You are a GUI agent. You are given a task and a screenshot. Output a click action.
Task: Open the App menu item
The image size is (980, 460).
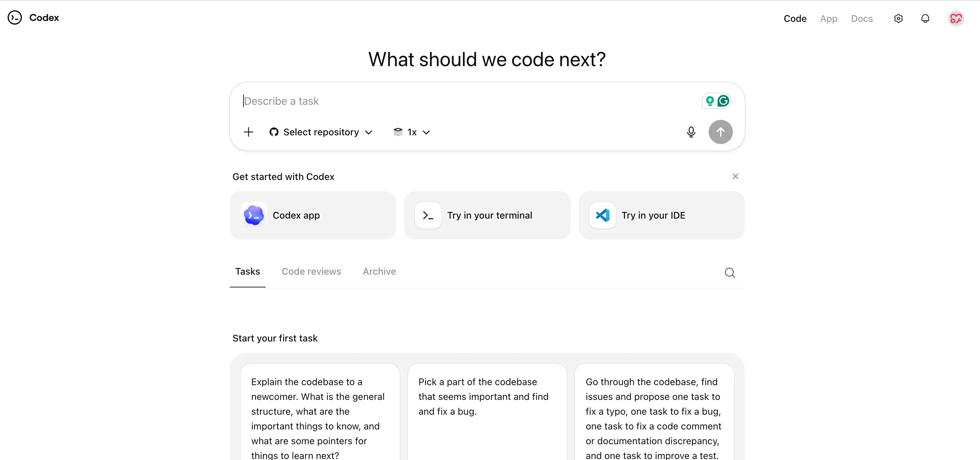coord(829,18)
